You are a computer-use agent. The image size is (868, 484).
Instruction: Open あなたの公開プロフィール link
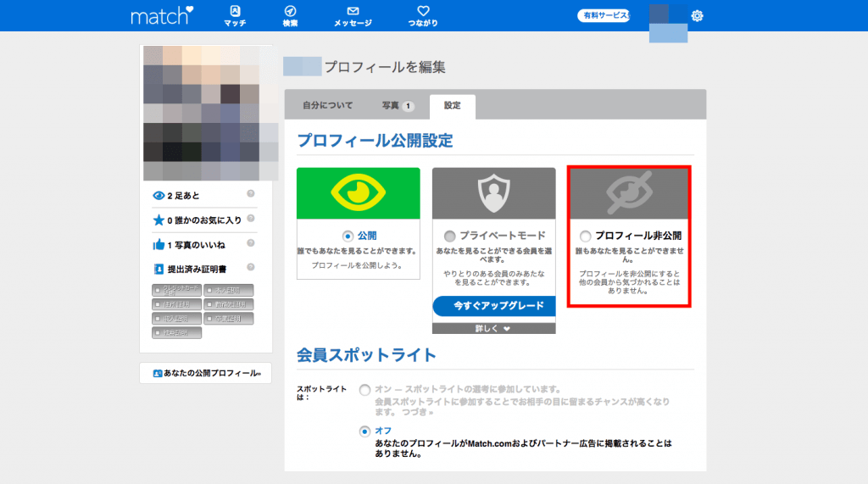(206, 373)
